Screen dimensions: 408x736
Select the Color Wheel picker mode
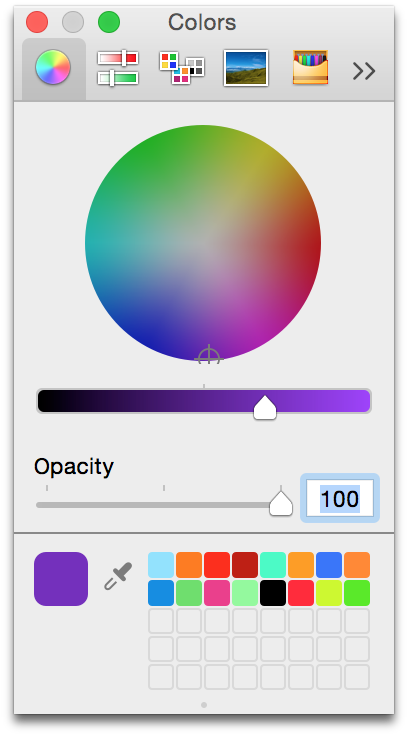tap(54, 68)
